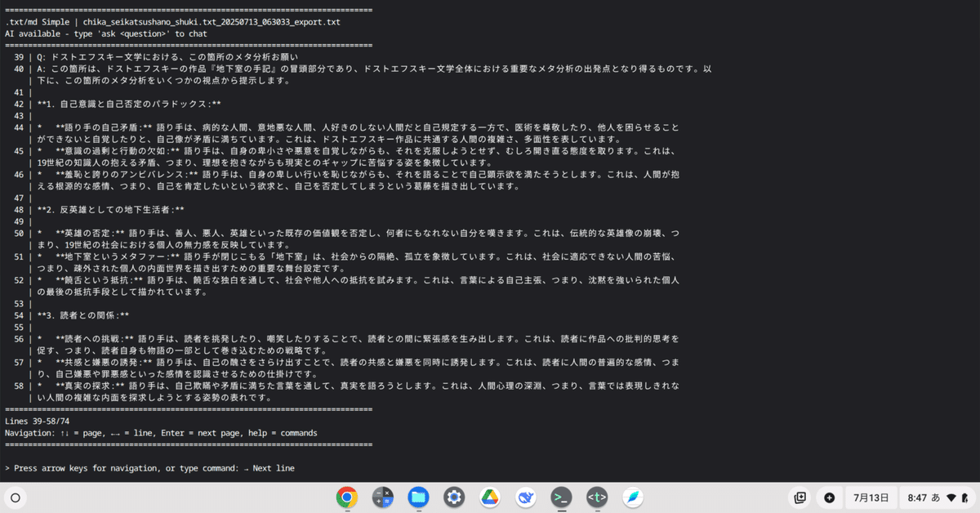Open Google Drive from the shelf
Image resolution: width=980 pixels, height=513 pixels.
pos(490,497)
